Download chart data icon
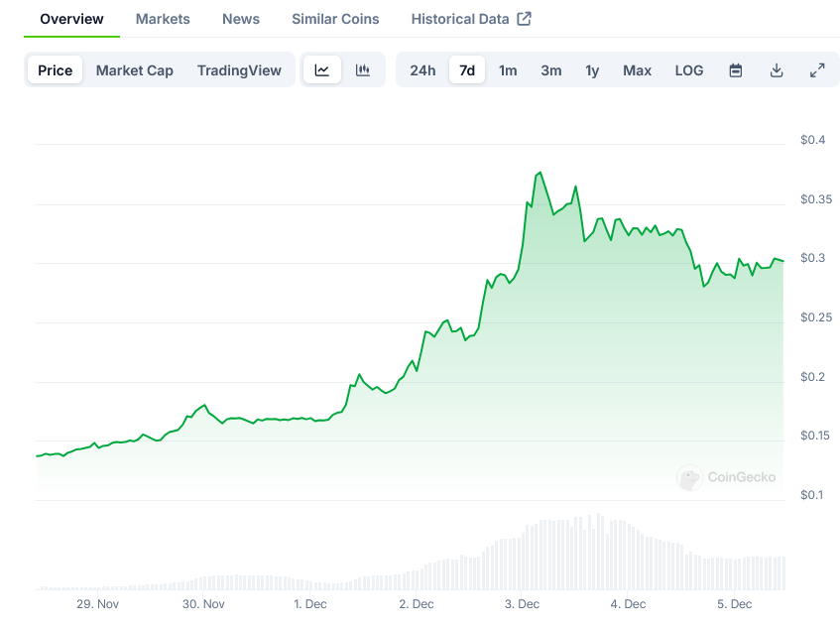The image size is (840, 628). click(777, 70)
